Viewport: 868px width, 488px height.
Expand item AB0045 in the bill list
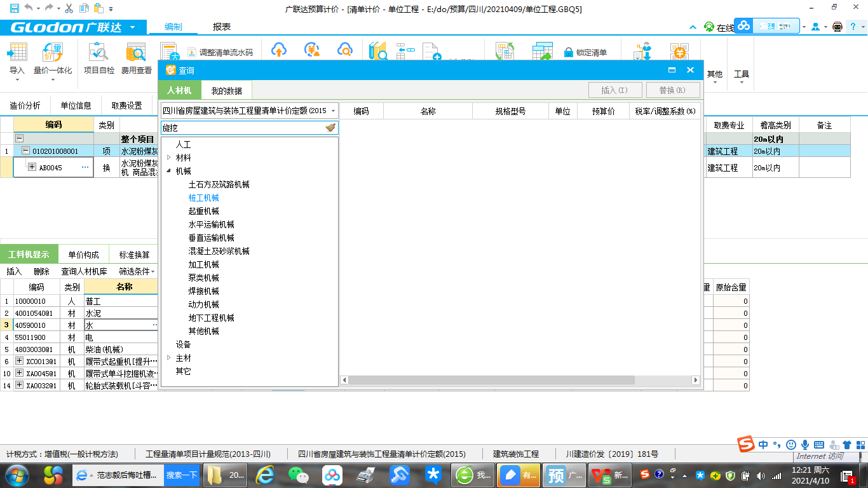click(x=32, y=167)
